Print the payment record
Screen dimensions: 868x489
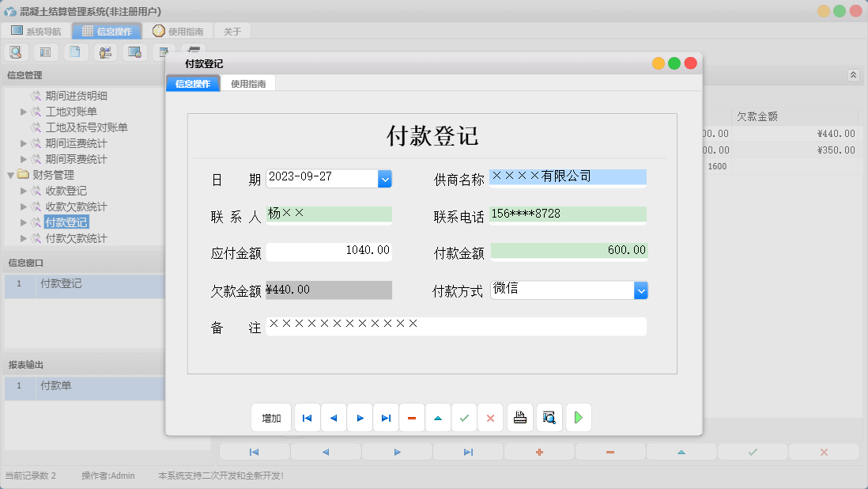click(x=519, y=417)
